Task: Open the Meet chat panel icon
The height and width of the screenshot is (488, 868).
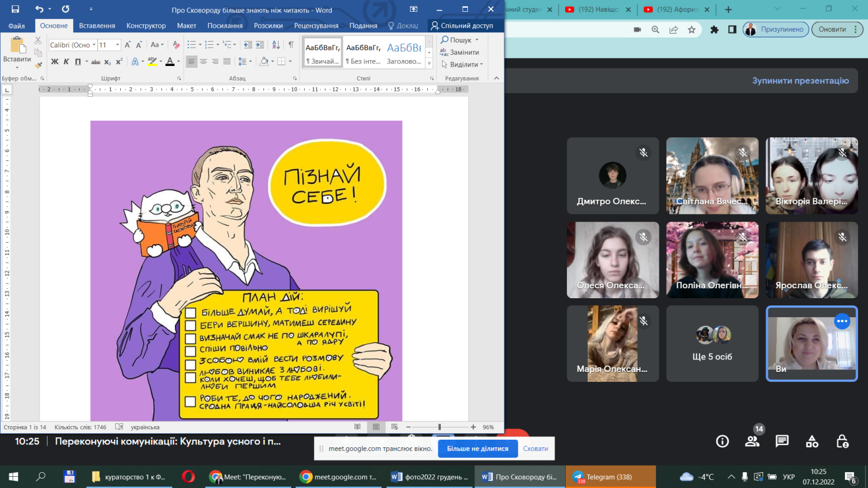Action: pos(782,441)
